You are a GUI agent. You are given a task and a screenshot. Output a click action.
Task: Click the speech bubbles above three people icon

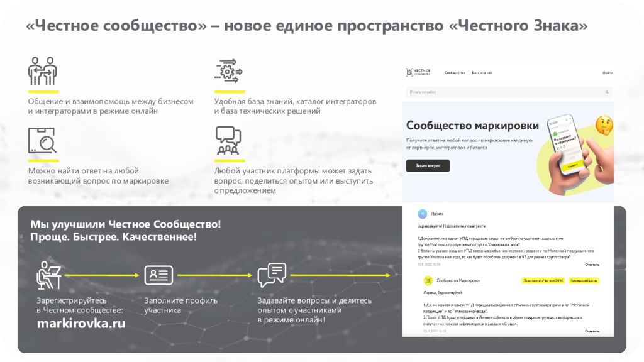228,141
